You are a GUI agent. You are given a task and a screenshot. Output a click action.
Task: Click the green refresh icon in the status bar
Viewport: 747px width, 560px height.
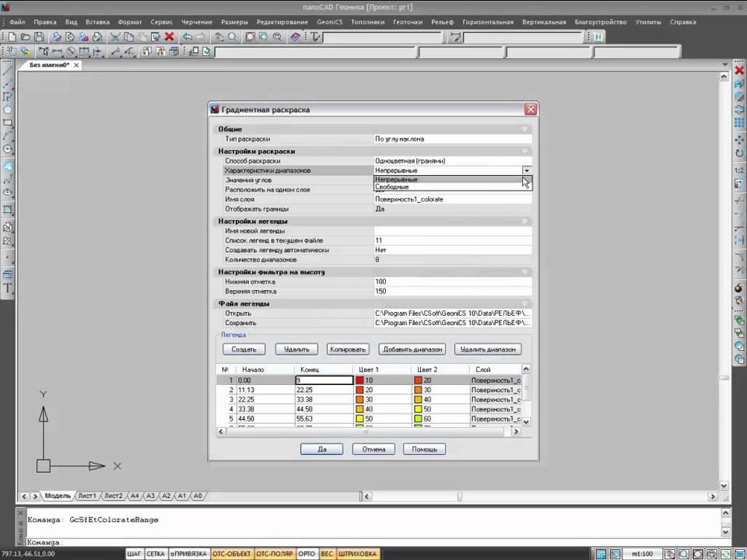(x=725, y=554)
